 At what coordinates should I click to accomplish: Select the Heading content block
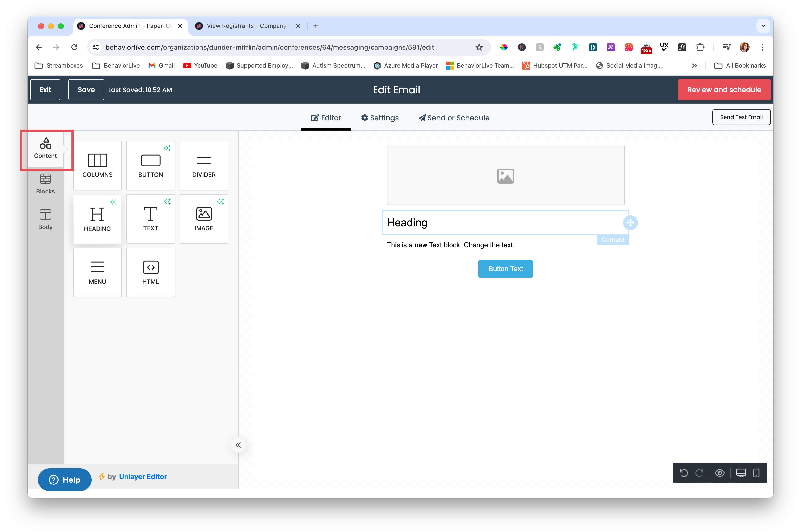97,219
